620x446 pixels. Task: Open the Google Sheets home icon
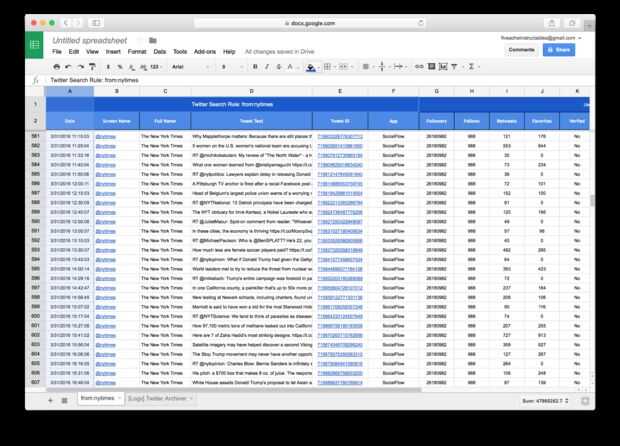[x=34, y=45]
